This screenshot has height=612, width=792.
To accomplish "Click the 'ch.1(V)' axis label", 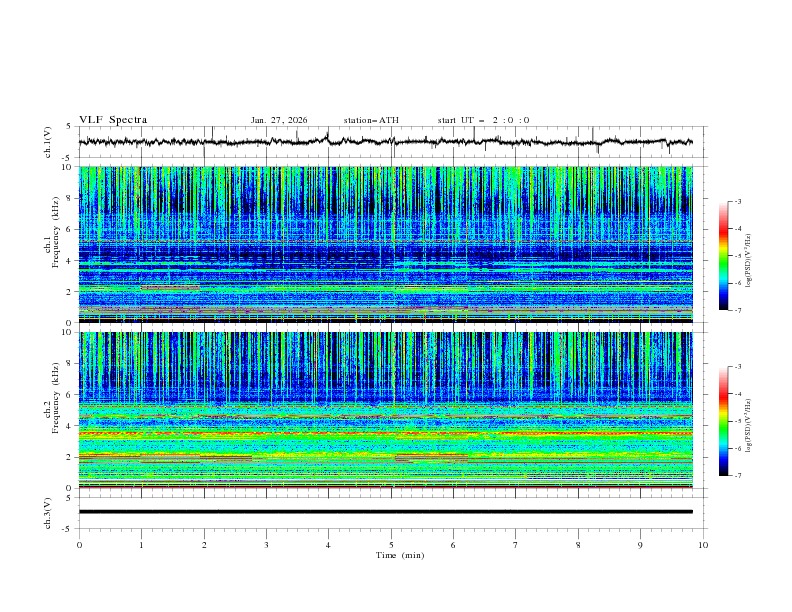I will tap(48, 142).
